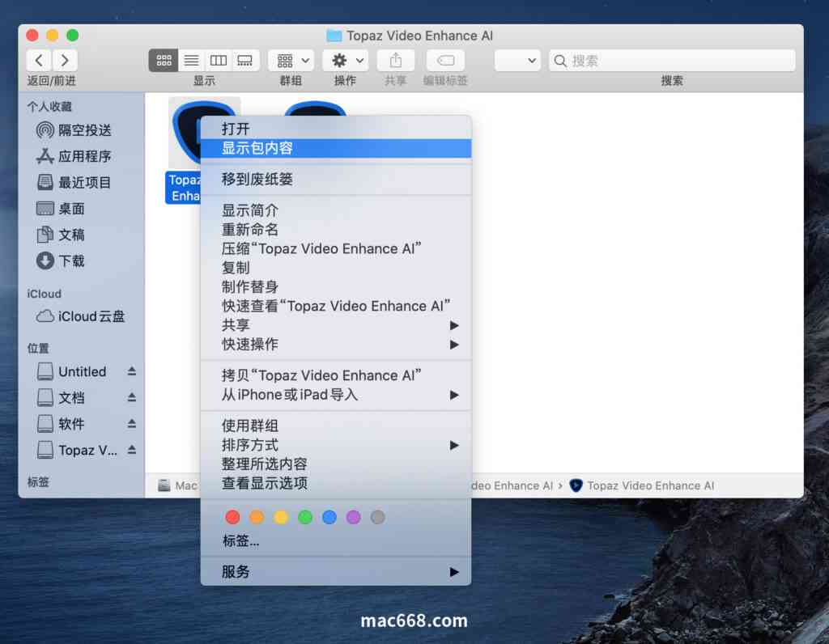Eject the 软件 volume
The width and height of the screenshot is (829, 644).
(x=132, y=424)
